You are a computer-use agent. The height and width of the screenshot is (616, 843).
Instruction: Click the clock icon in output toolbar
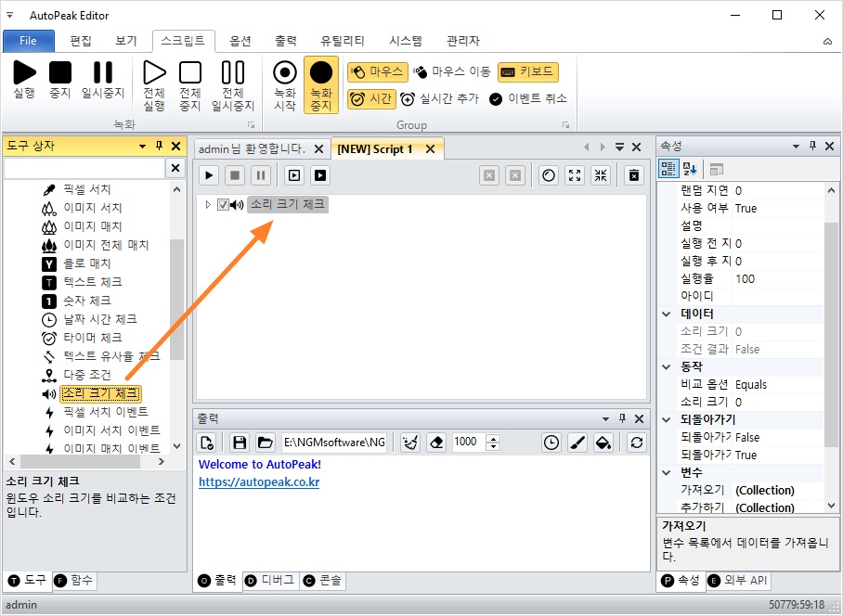coord(551,443)
